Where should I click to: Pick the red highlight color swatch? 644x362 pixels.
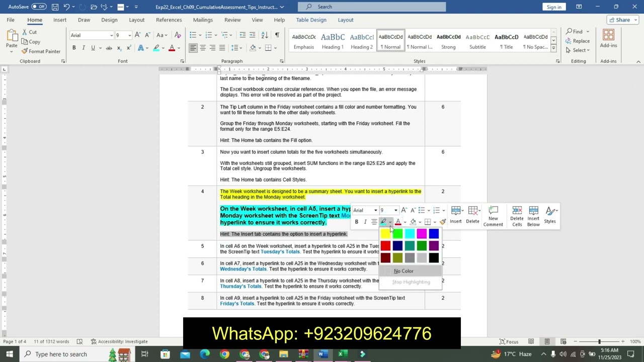point(385,246)
